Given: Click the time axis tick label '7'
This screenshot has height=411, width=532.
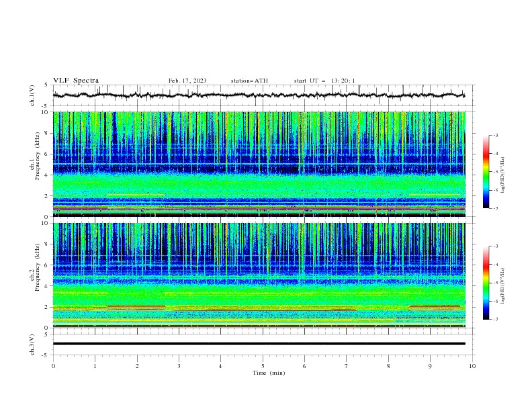Looking at the screenshot, I should [x=347, y=366].
